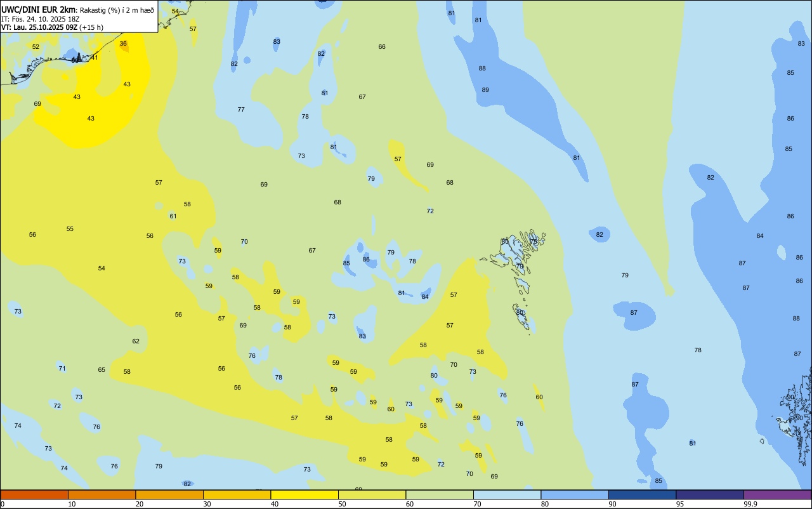Click the map value 55
The width and height of the screenshot is (812, 509).
[70, 228]
